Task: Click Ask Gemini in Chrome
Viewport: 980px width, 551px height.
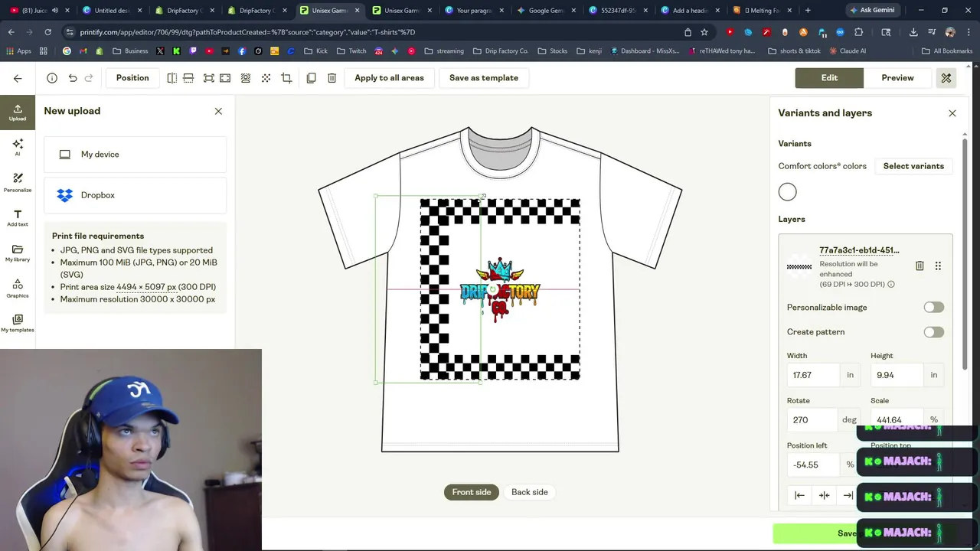Action: 871,11
